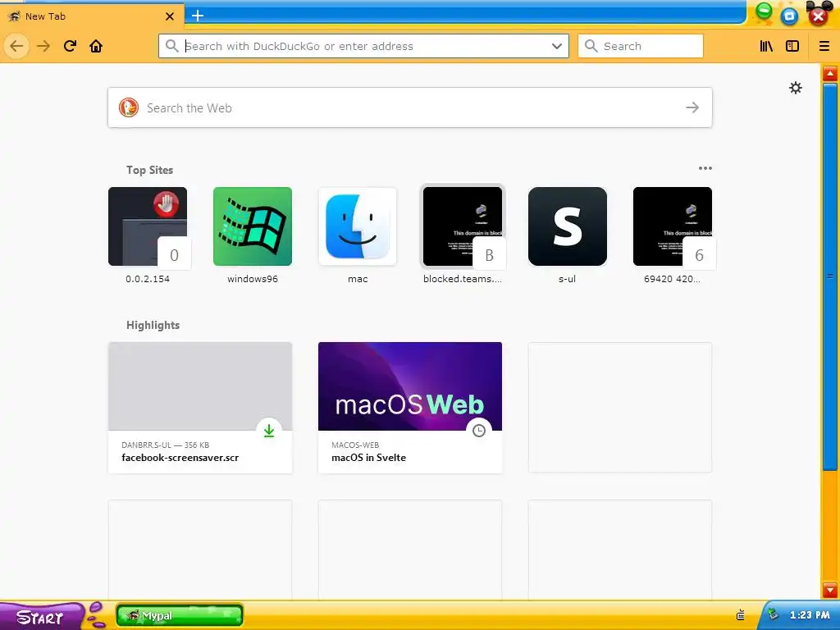This screenshot has width=840, height=630.
Task: Submit web search with the arrow button
Action: pos(692,107)
